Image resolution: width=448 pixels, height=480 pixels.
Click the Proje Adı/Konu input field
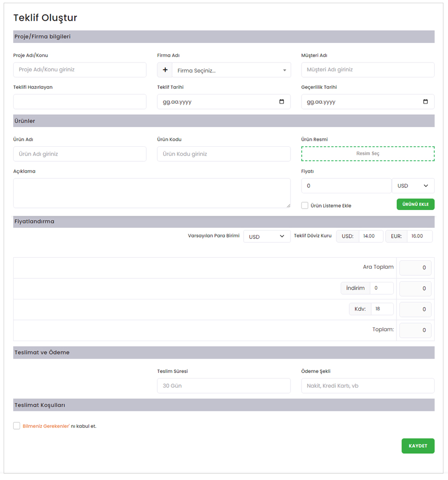(x=80, y=70)
